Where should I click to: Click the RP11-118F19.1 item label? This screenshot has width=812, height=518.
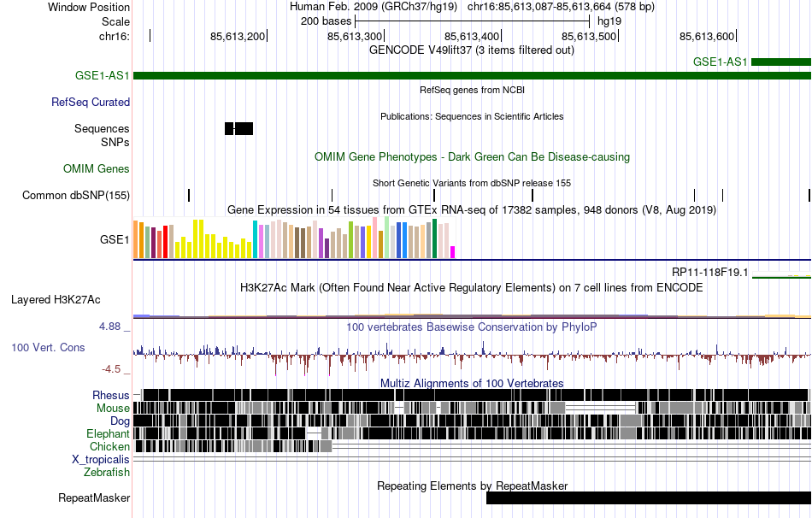coord(709,272)
